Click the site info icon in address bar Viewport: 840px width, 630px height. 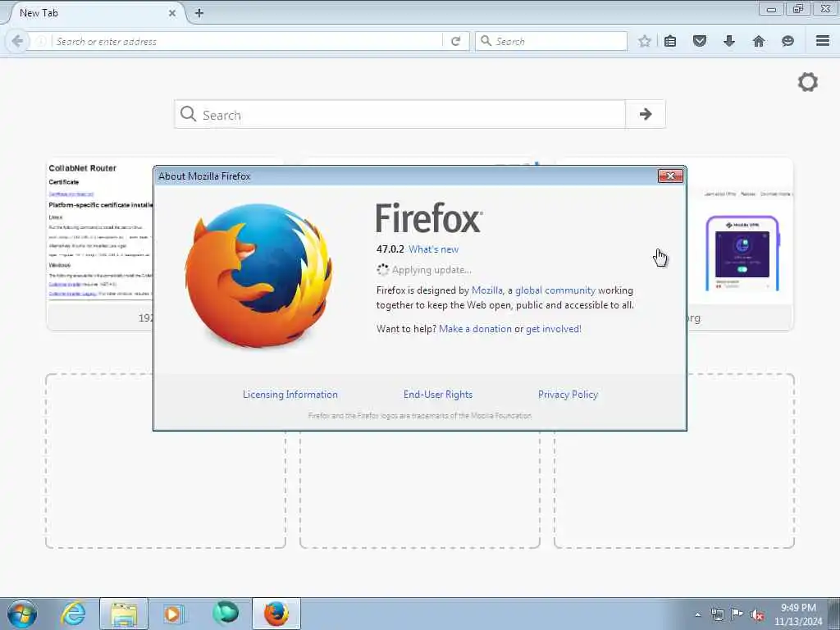(41, 41)
